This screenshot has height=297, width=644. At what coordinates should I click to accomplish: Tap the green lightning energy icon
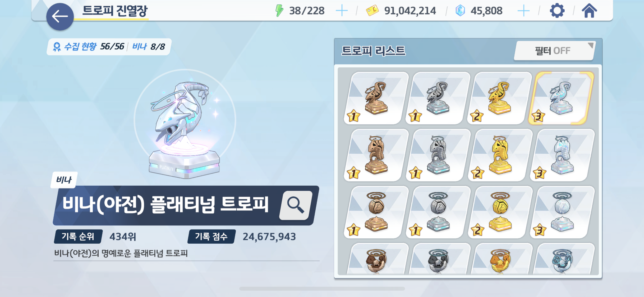(x=279, y=11)
